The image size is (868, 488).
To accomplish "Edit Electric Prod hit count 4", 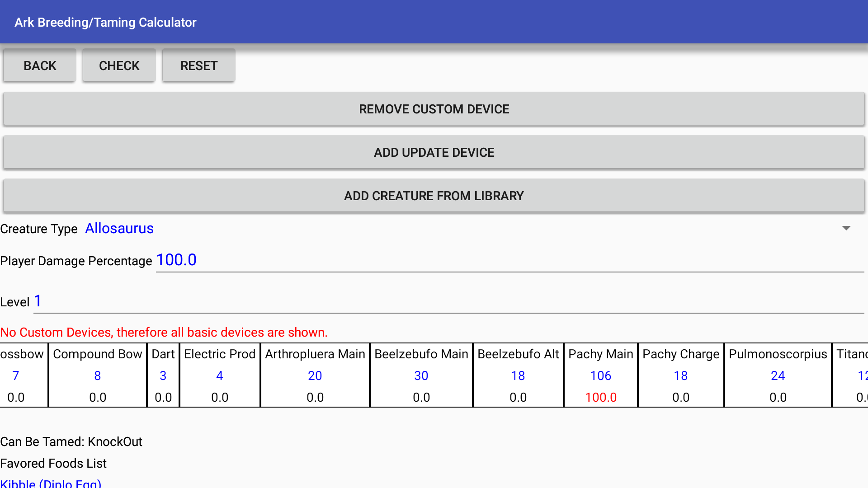I will (x=220, y=375).
